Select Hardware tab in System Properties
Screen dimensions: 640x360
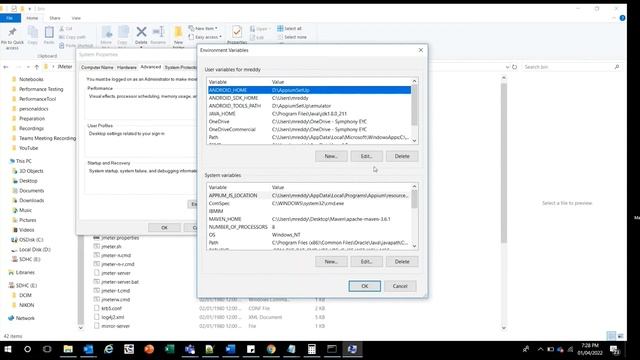pyautogui.click(x=127, y=67)
